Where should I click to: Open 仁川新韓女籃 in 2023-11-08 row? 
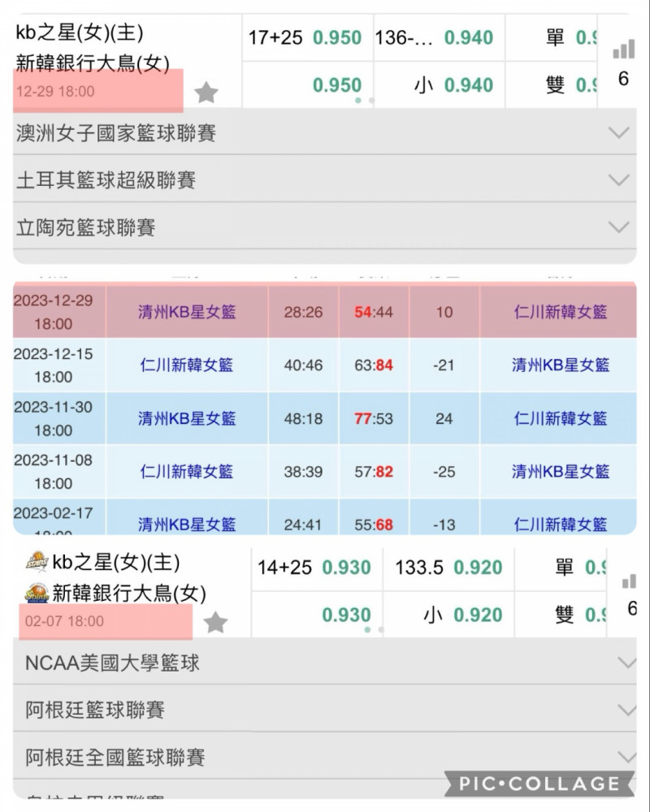(x=187, y=472)
